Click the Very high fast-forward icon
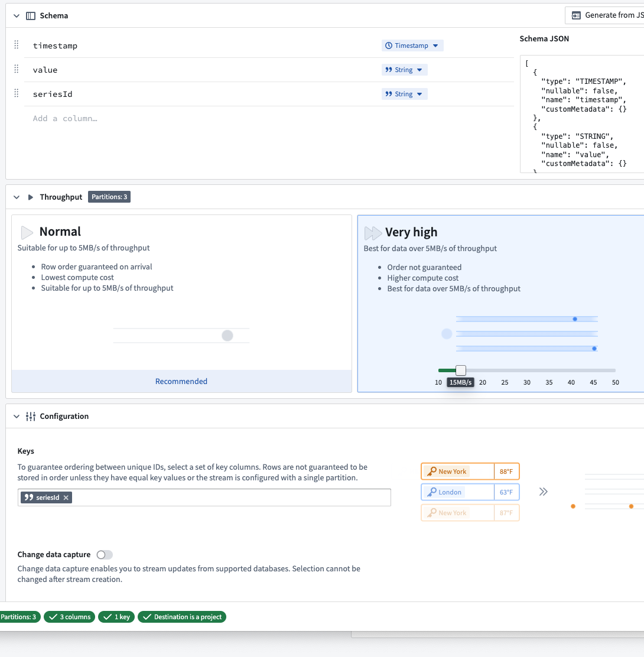Viewport: 644px width, 657px height. click(x=373, y=233)
